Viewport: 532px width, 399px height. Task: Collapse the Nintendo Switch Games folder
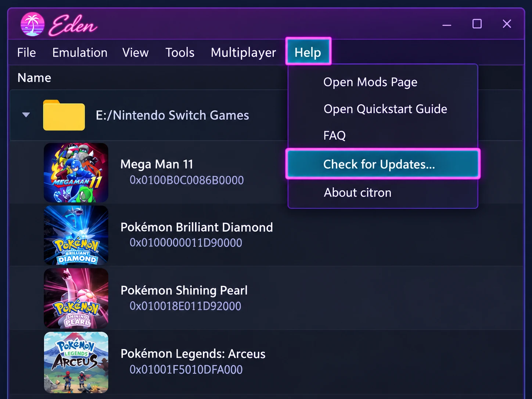26,115
